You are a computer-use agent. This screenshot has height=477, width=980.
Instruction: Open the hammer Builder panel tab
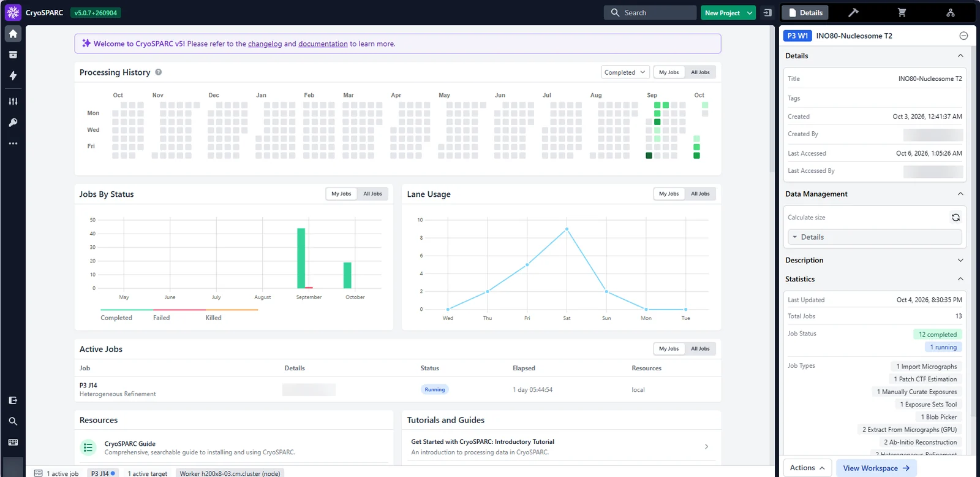click(x=853, y=12)
